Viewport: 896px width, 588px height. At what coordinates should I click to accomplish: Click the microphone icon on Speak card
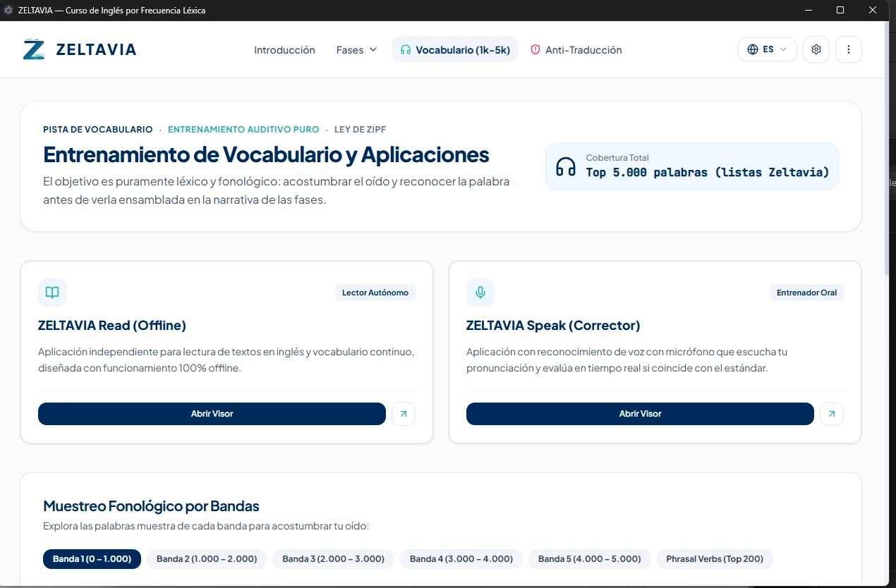click(x=480, y=293)
